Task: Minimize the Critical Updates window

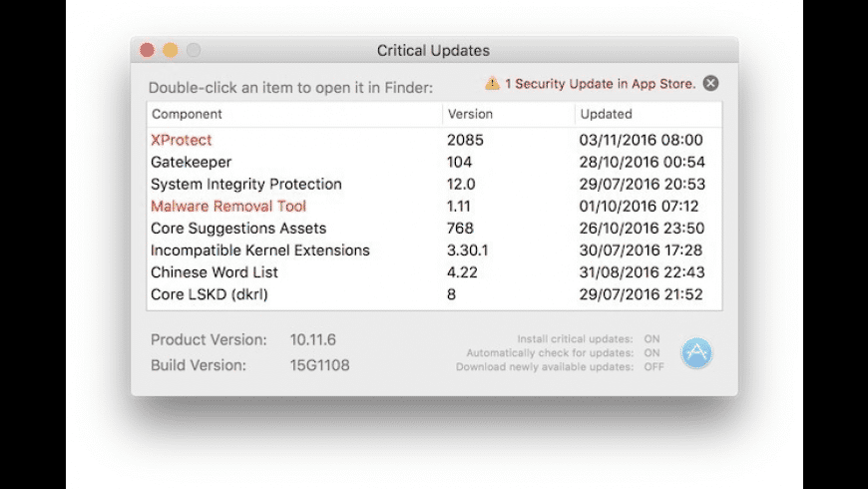Action: point(171,50)
